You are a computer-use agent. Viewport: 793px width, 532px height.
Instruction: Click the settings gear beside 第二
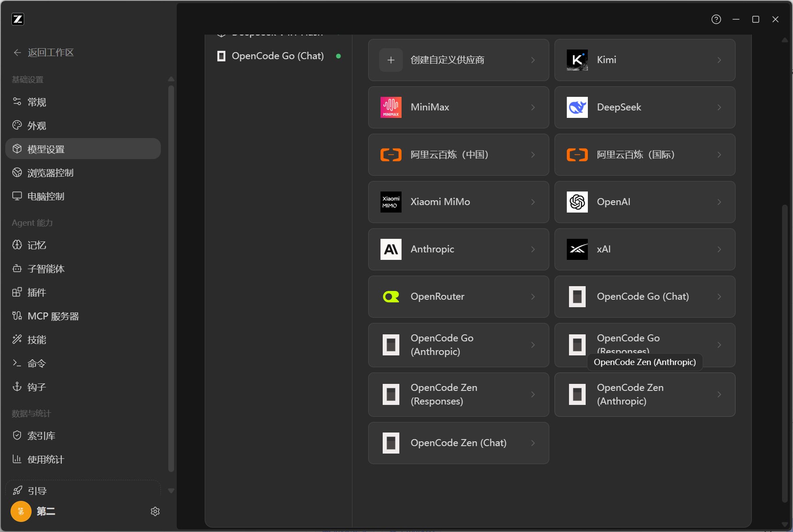(155, 511)
